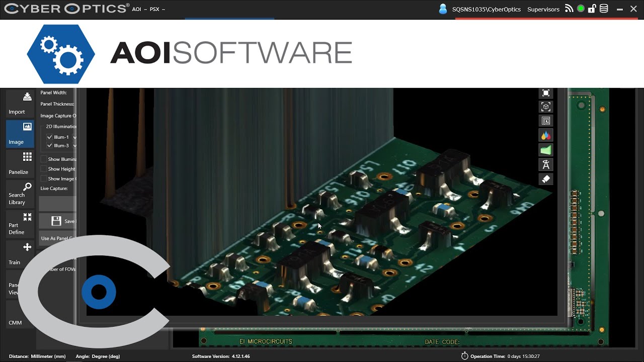
Task: Open Search Library from sidebar
Action: 20,194
